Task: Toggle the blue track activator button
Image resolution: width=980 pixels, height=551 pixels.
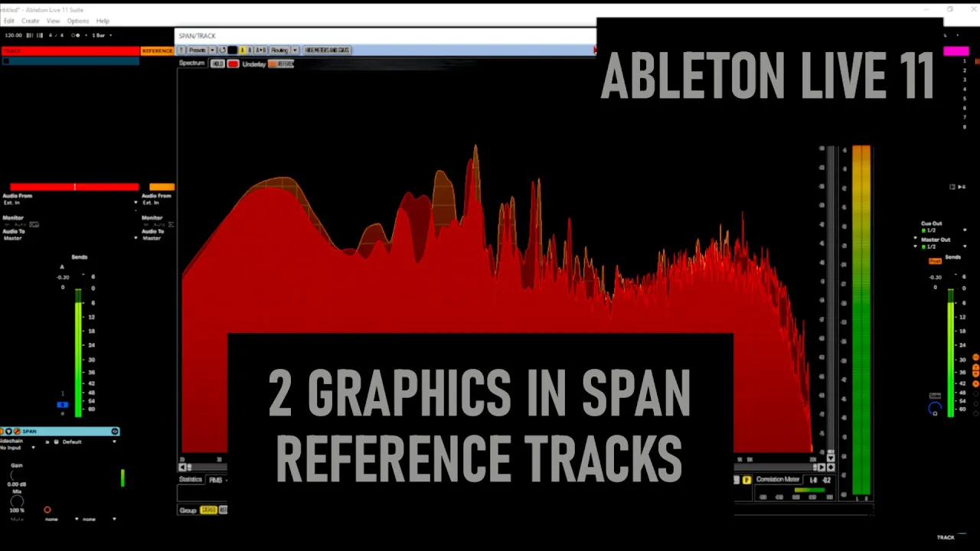Action: pyautogui.click(x=63, y=405)
